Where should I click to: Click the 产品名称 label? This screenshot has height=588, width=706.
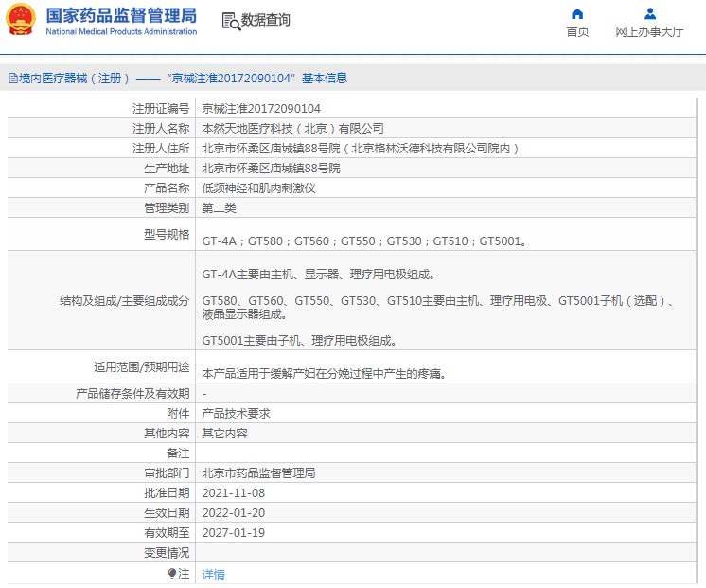click(x=167, y=187)
